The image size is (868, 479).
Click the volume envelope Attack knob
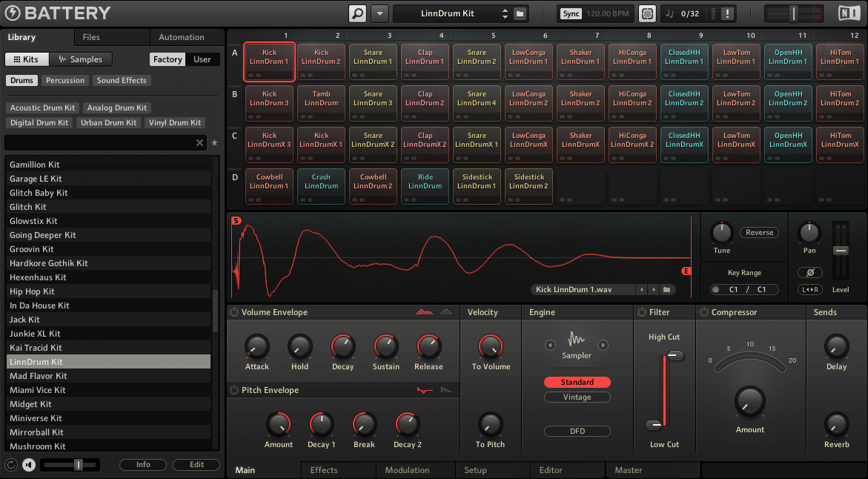pyautogui.click(x=257, y=347)
